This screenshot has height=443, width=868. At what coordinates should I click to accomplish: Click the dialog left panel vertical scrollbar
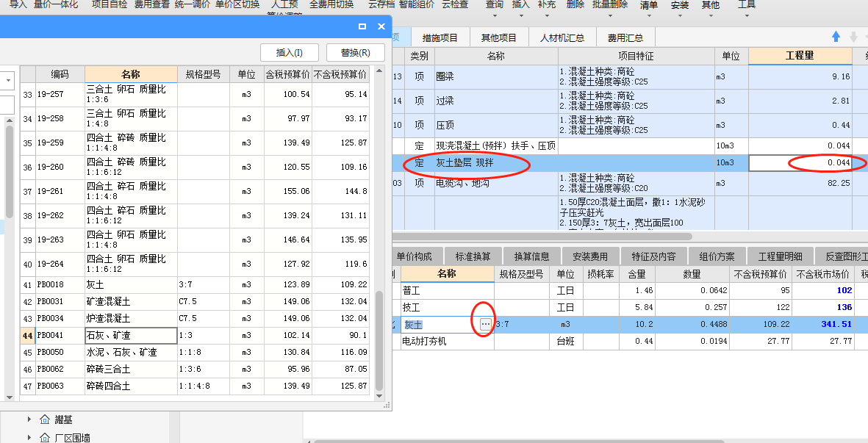coord(9,171)
